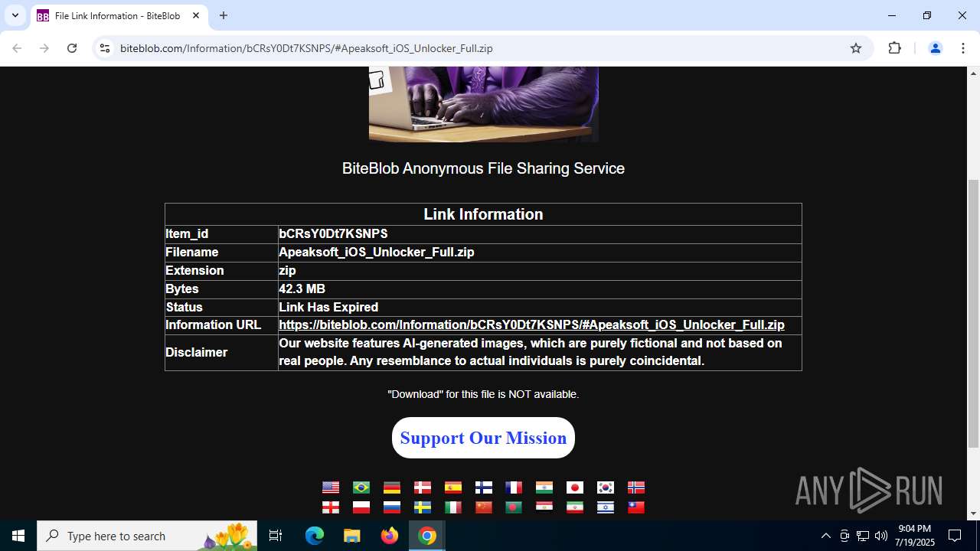Select the Spain flag language

click(453, 487)
